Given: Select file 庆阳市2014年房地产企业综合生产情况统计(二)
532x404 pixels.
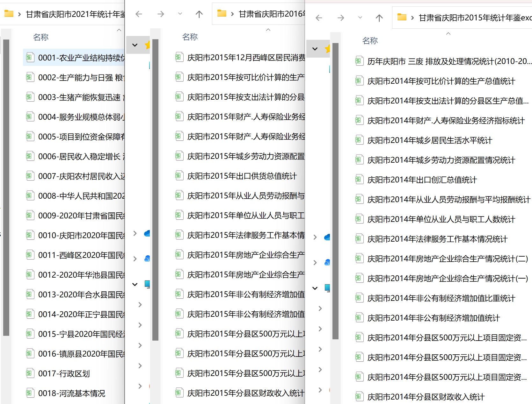Looking at the screenshot, I should point(448,259).
